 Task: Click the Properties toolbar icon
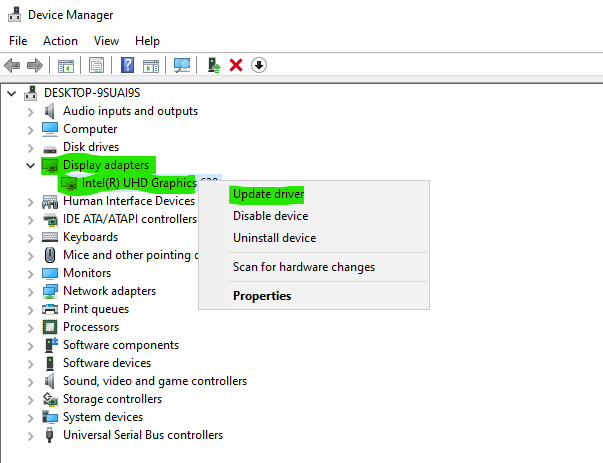click(97, 65)
